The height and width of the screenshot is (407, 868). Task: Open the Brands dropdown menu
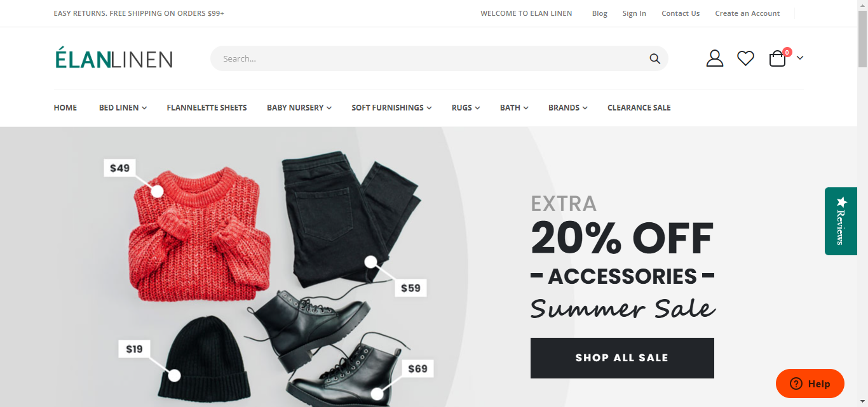tap(567, 108)
